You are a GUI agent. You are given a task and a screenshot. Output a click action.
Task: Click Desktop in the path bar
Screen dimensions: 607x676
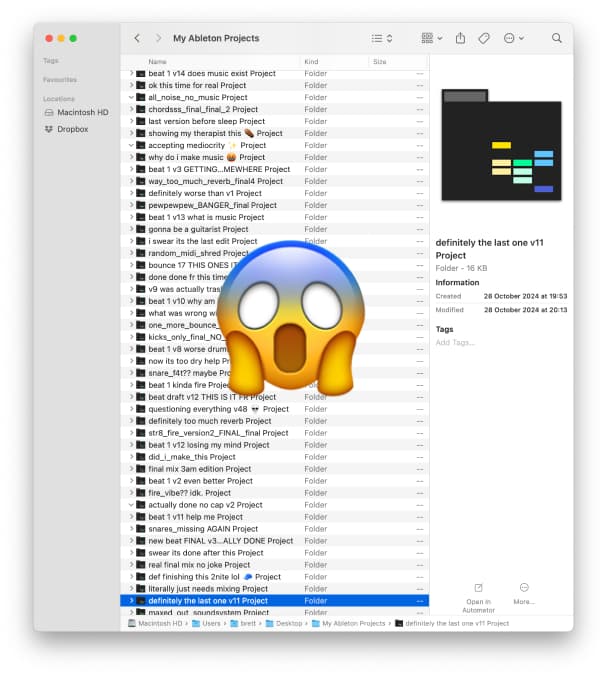(x=284, y=623)
